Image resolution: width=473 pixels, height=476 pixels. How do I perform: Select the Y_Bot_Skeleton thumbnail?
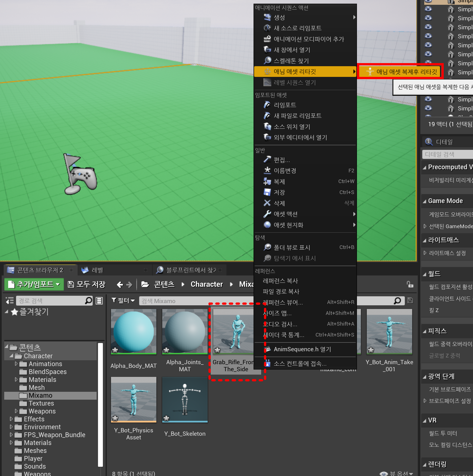(x=185, y=400)
